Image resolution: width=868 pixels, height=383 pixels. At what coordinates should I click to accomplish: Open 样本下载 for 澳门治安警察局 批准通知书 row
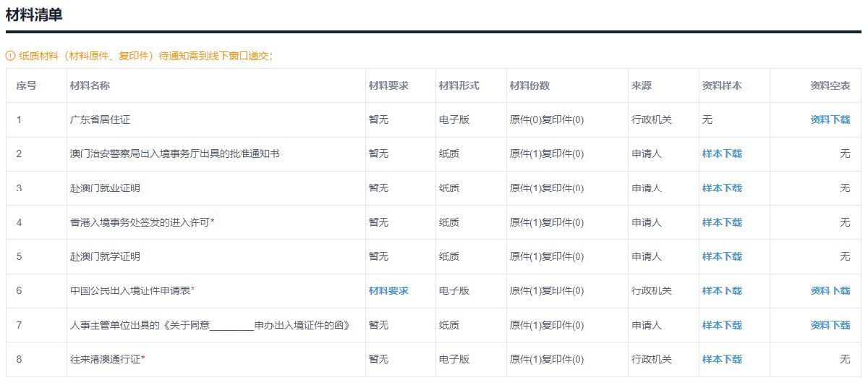[x=722, y=153]
